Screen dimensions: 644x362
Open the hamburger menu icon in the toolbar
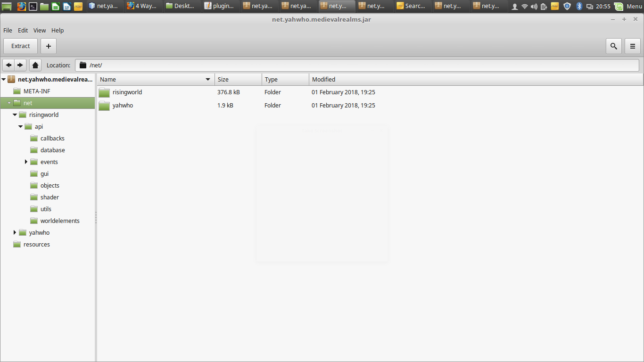coord(633,46)
